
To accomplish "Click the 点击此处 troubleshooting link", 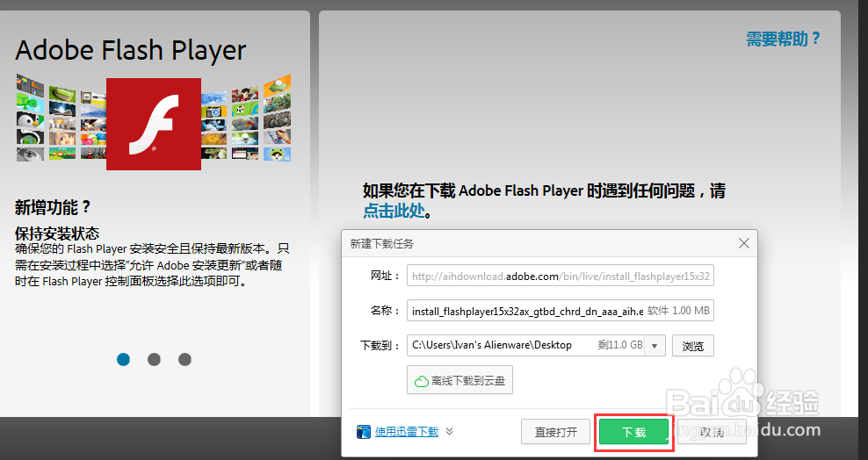I will pos(394,211).
